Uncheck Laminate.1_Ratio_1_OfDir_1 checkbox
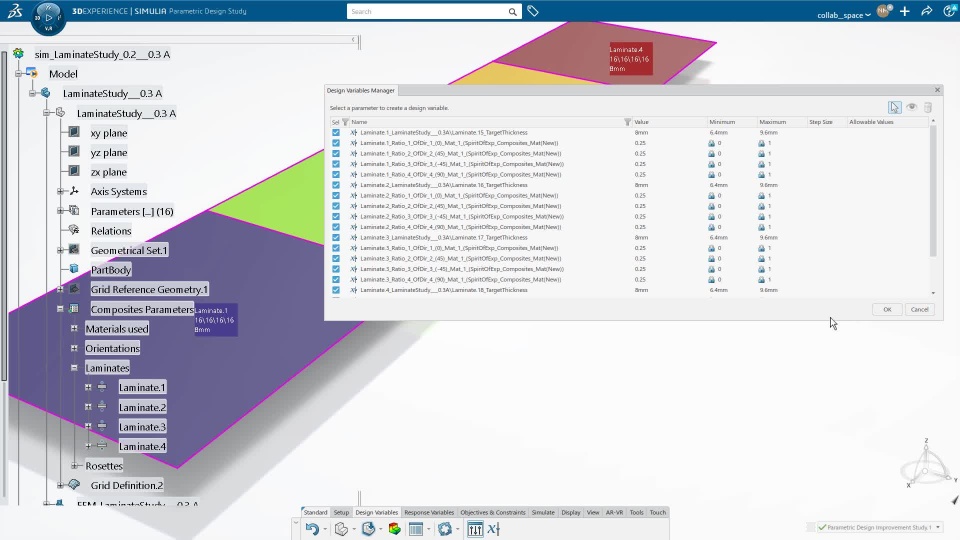The image size is (960, 540). tap(336, 143)
